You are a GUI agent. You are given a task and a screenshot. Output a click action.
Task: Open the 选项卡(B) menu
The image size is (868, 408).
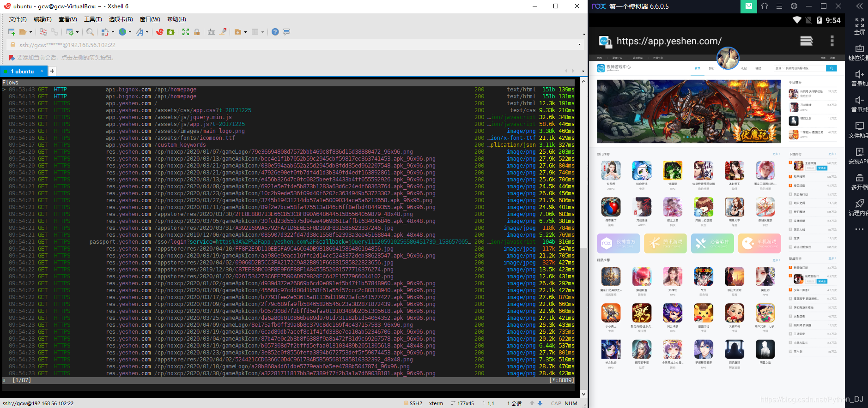click(121, 19)
